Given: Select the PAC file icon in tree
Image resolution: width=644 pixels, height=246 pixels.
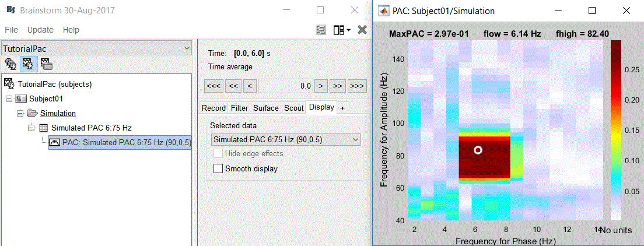Looking at the screenshot, I should (x=54, y=142).
